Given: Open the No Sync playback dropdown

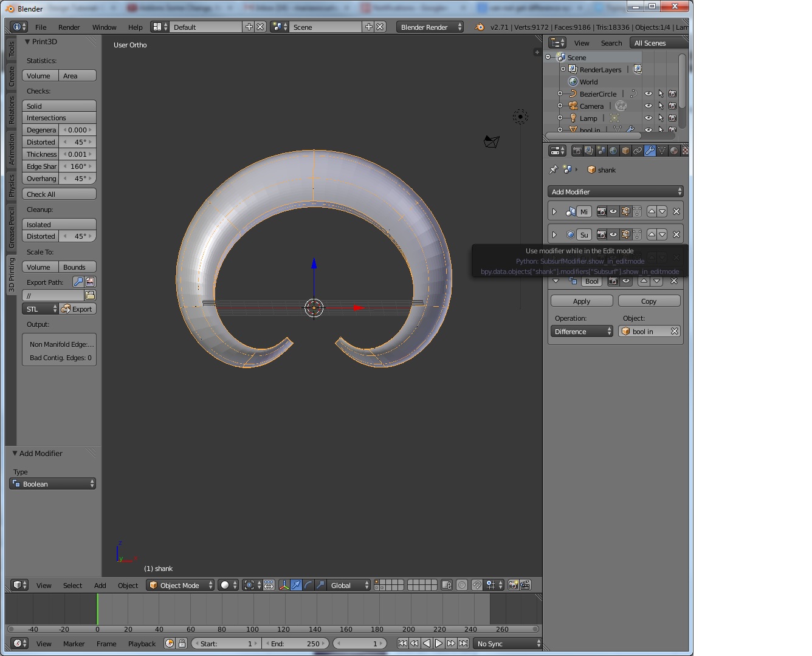Looking at the screenshot, I should coord(507,643).
